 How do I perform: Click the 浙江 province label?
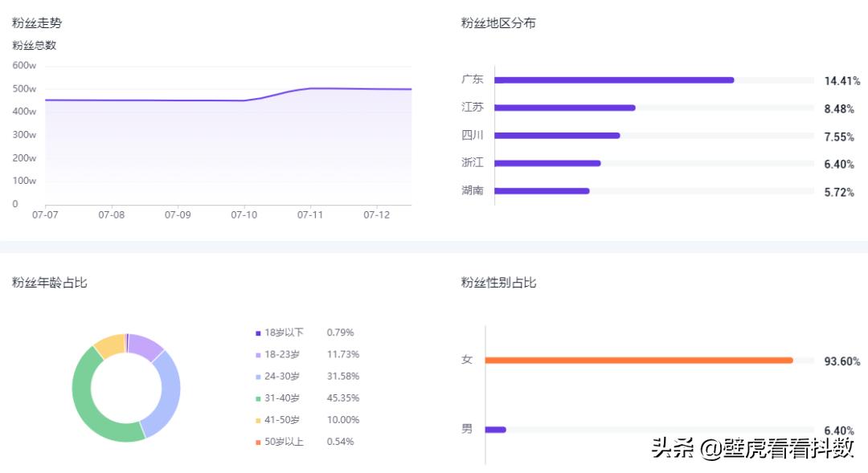tap(473, 162)
